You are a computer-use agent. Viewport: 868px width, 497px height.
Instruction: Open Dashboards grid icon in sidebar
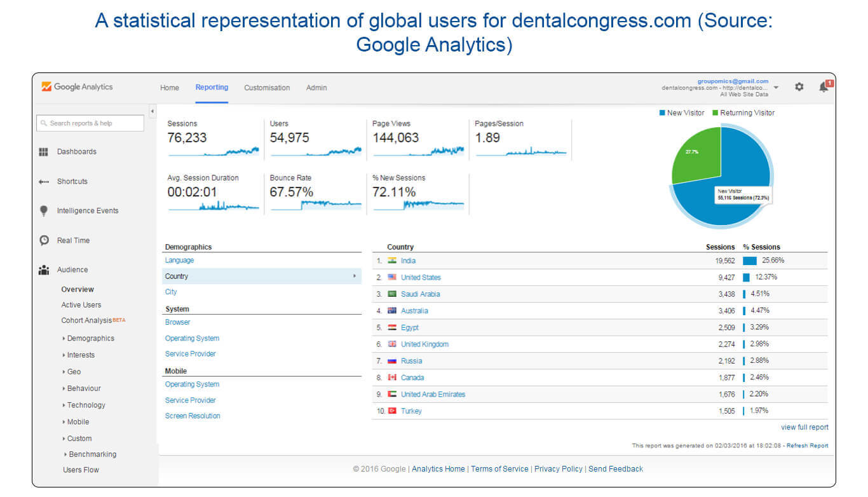point(43,152)
